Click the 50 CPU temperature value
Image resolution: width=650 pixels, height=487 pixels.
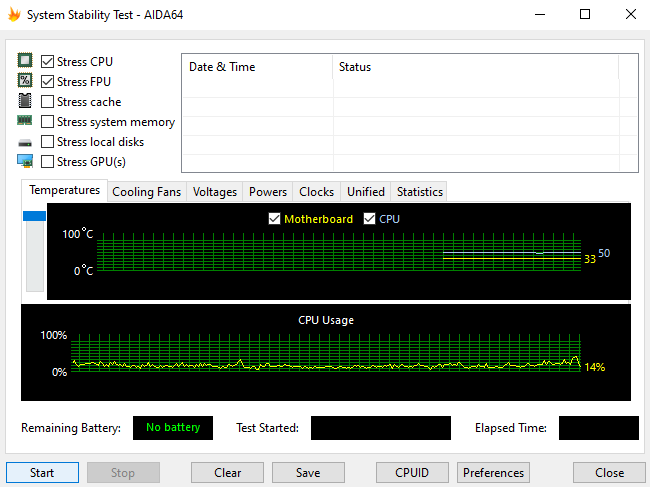click(x=604, y=253)
